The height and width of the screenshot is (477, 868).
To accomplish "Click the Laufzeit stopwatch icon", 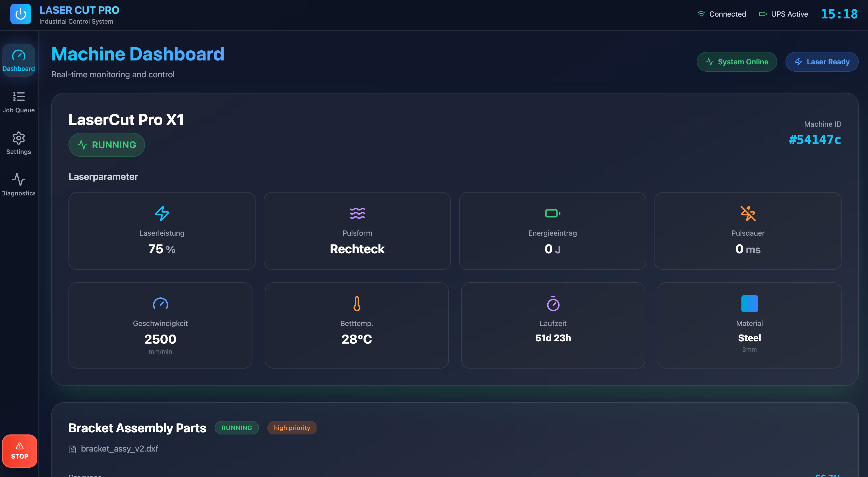I will [x=553, y=303].
